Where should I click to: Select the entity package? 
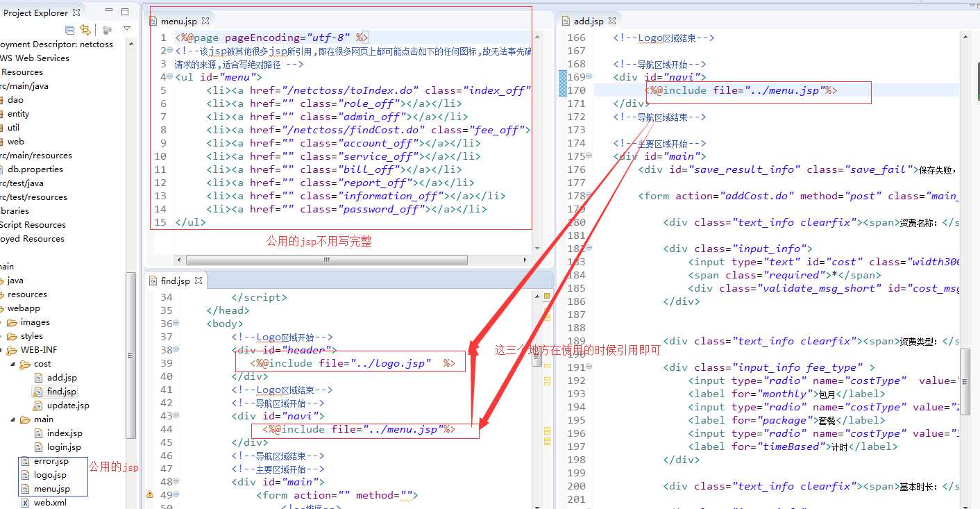pos(19,114)
